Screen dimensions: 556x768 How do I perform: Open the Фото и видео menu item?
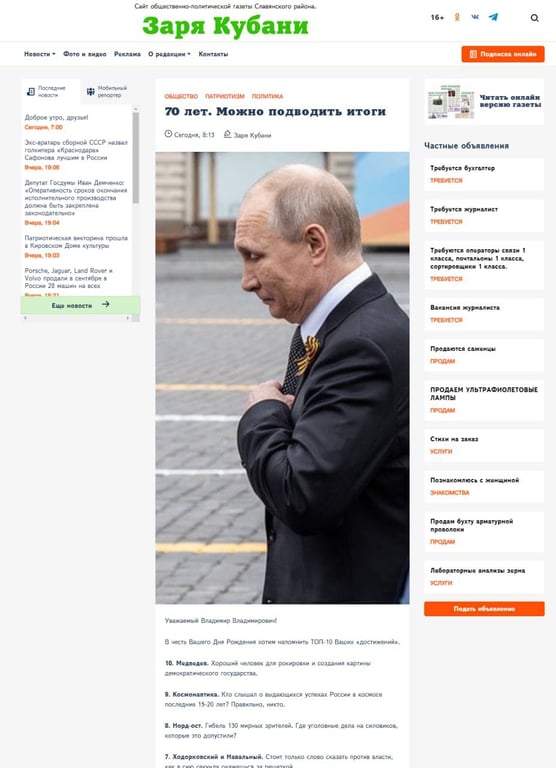[x=85, y=54]
